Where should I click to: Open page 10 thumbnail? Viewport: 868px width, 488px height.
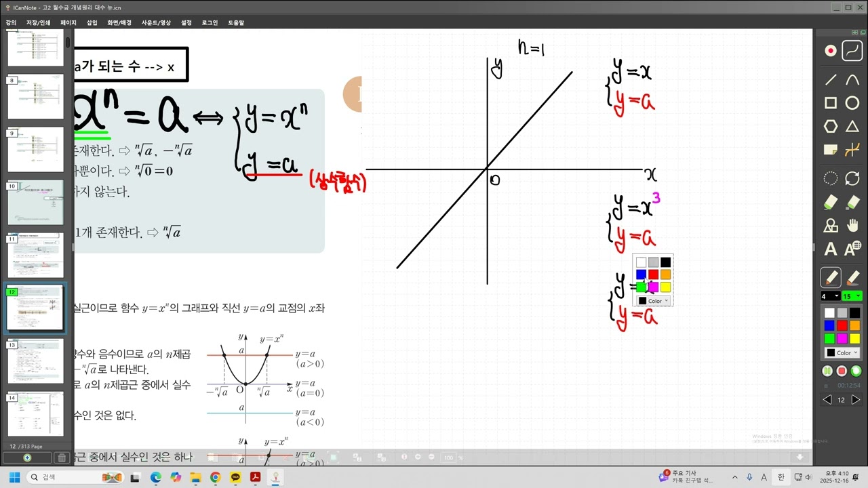pos(35,203)
